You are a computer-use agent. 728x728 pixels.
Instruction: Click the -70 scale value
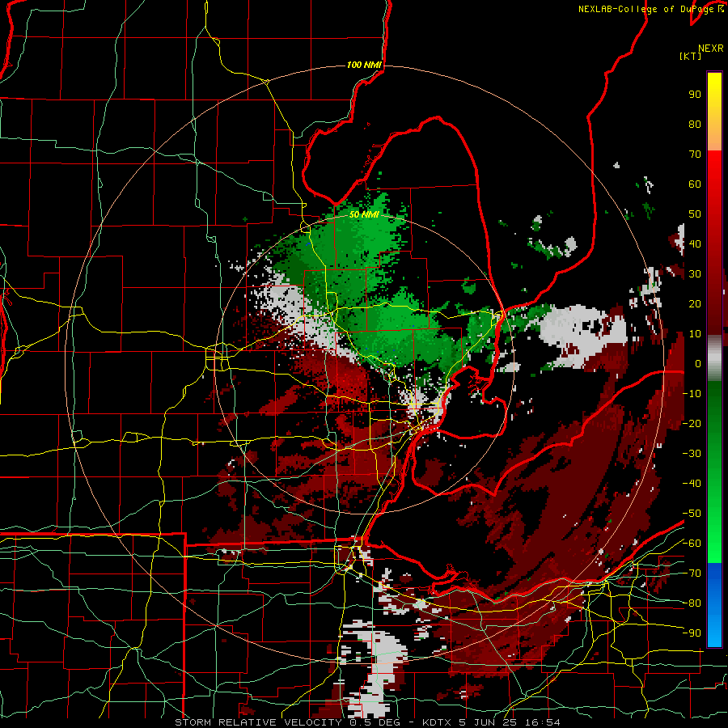click(692, 574)
